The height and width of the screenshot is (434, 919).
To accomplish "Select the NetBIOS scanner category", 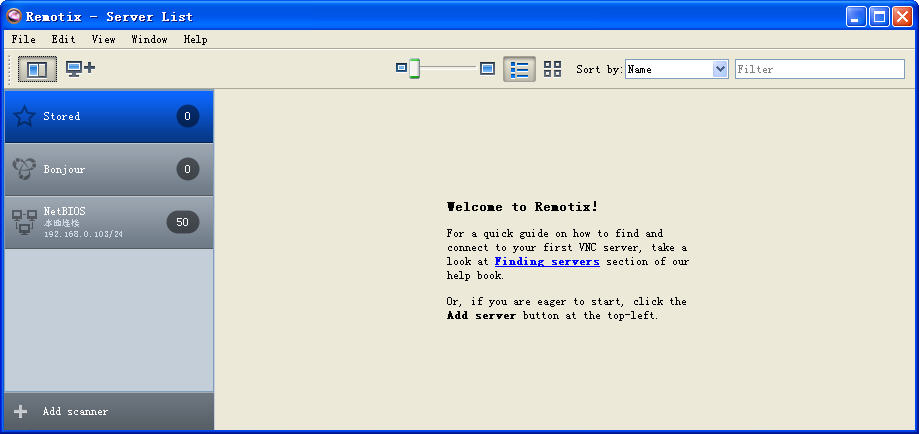I will (x=109, y=222).
